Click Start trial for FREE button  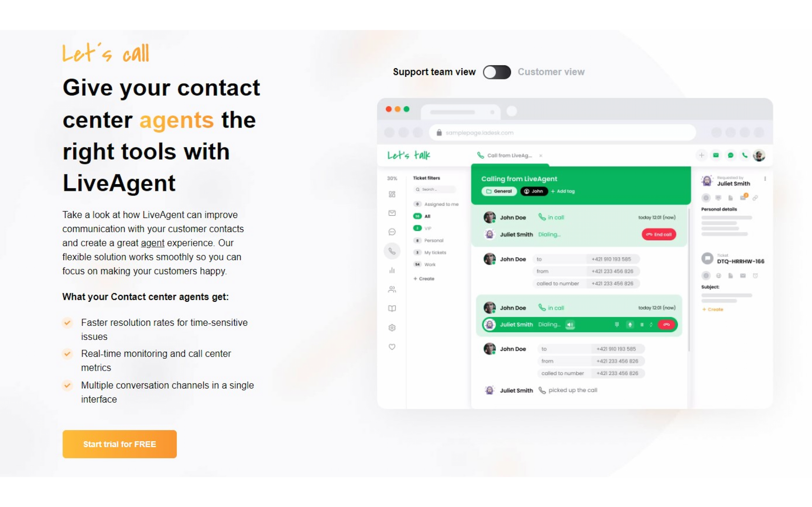(120, 444)
